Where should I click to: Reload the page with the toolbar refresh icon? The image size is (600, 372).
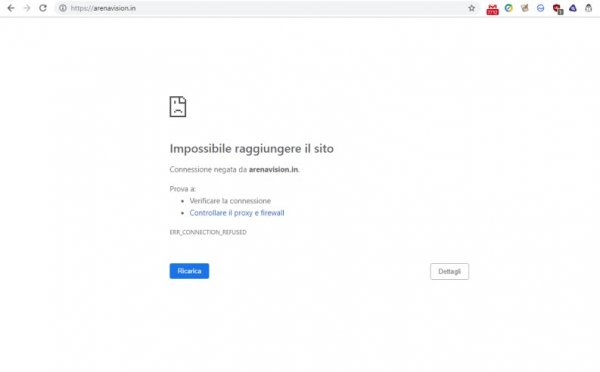tap(43, 8)
